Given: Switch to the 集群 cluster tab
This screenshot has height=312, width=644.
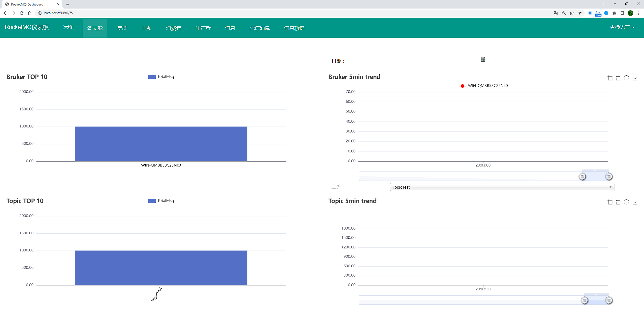Looking at the screenshot, I should click(122, 28).
